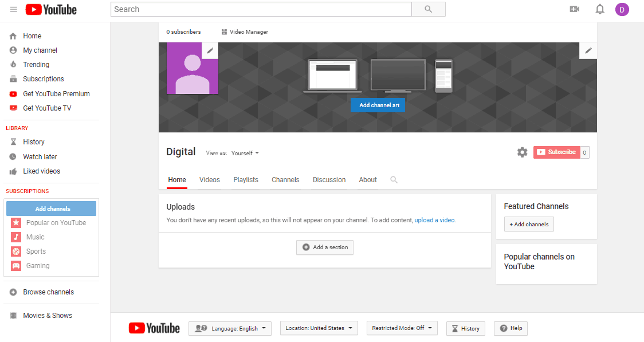This screenshot has height=342, width=644.
Task: Click the purple channel avatar thumbnail
Action: tap(192, 68)
